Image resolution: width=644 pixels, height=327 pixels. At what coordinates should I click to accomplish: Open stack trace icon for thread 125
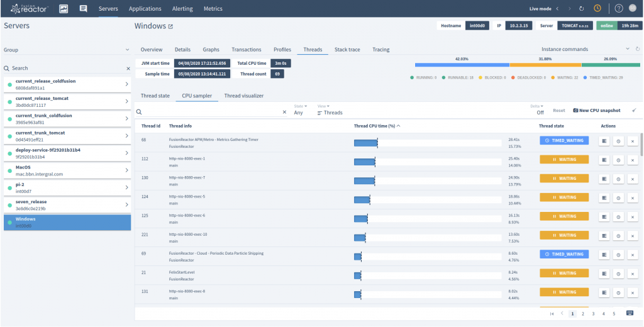(x=604, y=216)
